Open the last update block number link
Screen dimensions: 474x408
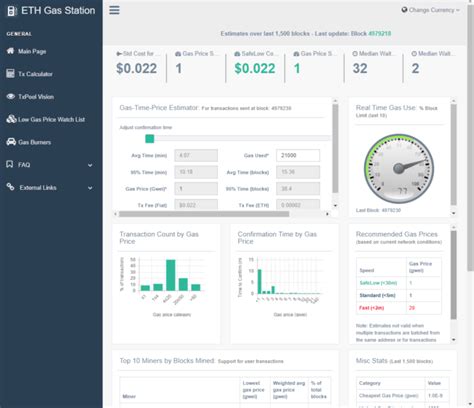point(380,33)
